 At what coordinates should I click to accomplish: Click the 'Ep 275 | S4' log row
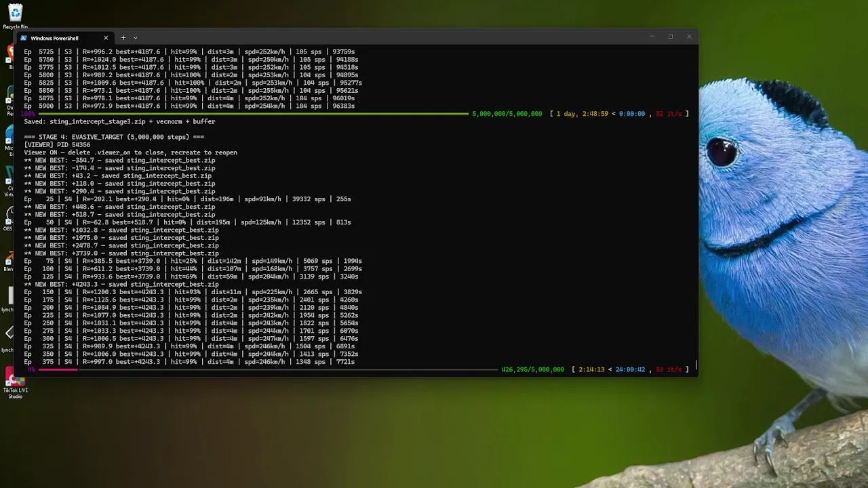coord(191,331)
